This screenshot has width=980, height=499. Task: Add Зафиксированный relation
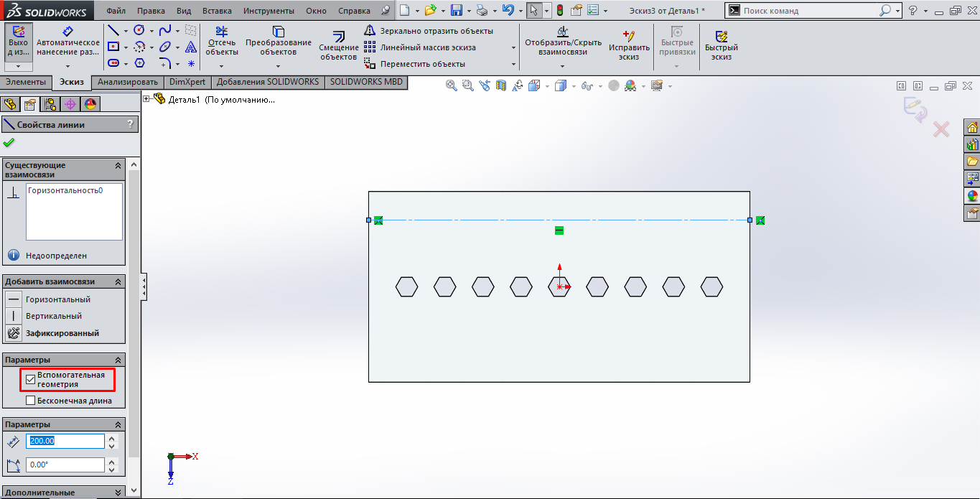coord(54,333)
